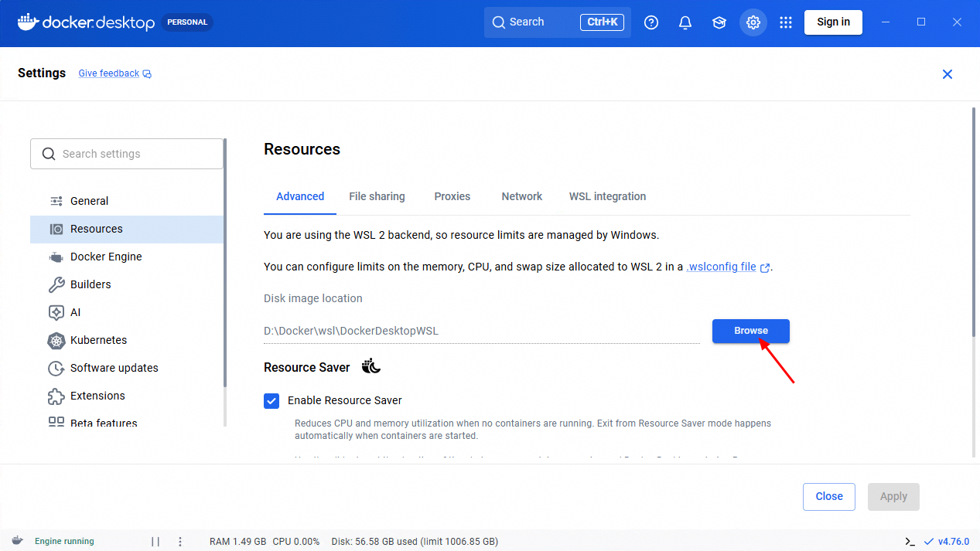Click the Ctrl+K shortcut badge
Image resolution: width=980 pixels, height=551 pixels.
click(603, 22)
